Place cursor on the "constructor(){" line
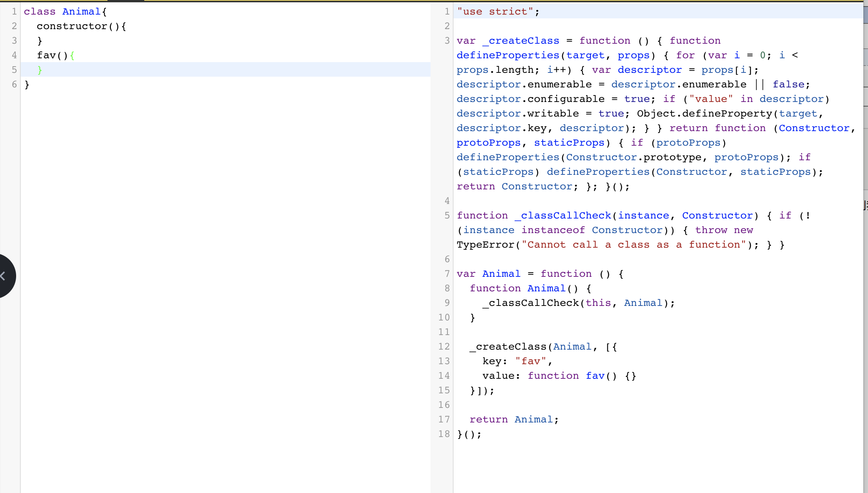Viewport: 868px width, 493px height. click(81, 26)
